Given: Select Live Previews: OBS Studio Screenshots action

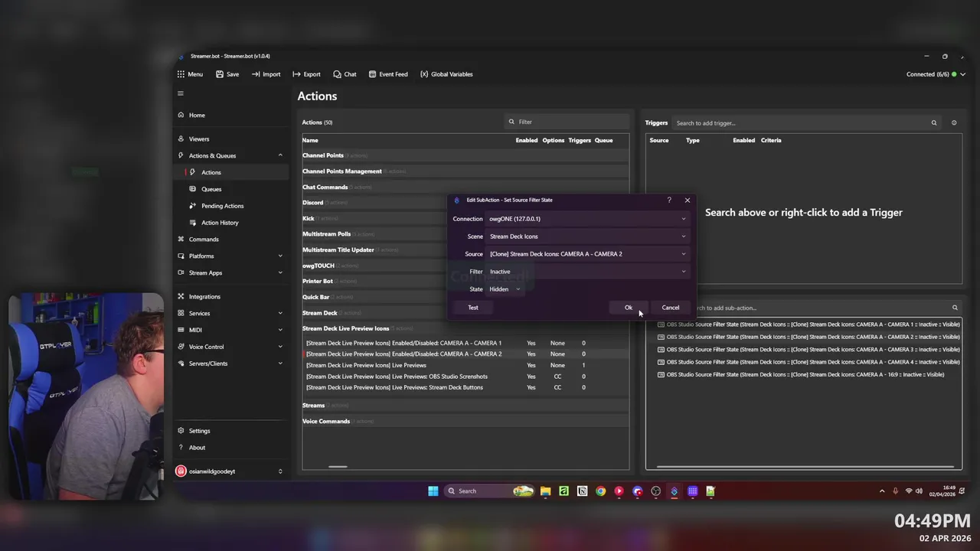Looking at the screenshot, I should (465, 377).
